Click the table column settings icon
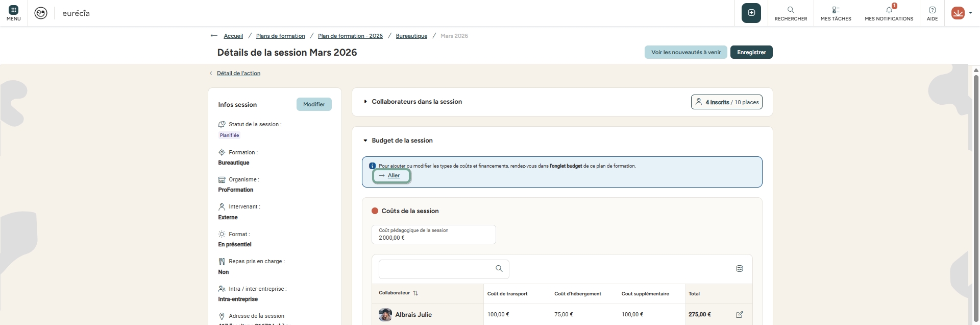 (739, 269)
